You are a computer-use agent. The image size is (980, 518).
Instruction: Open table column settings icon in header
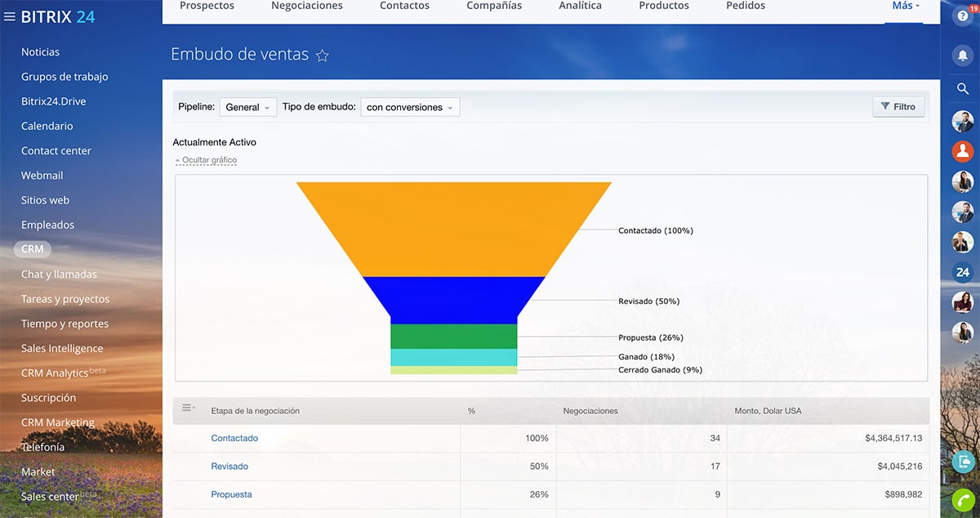(x=188, y=409)
